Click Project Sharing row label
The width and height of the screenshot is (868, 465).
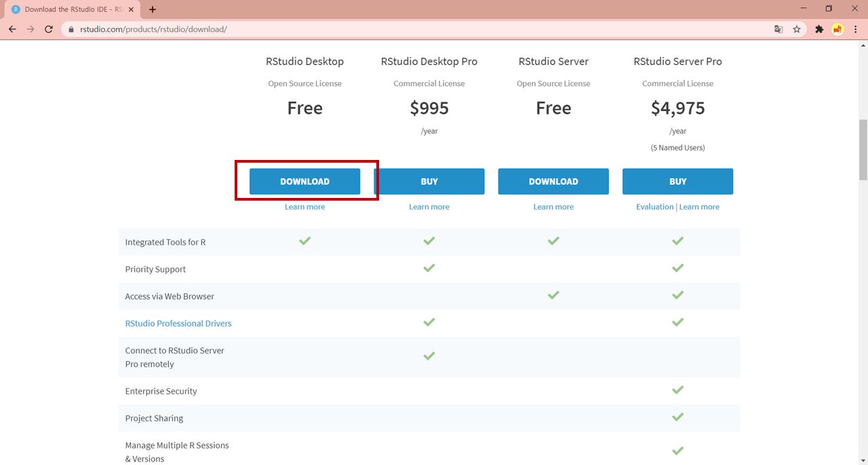pos(154,418)
